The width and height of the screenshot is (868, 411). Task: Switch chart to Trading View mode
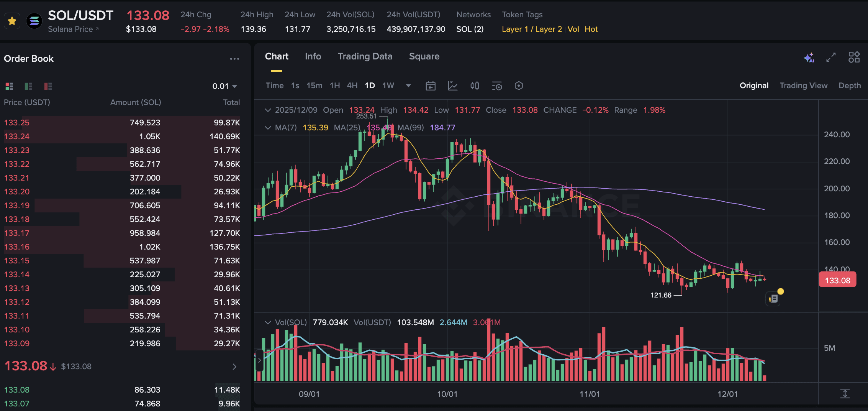coord(804,85)
